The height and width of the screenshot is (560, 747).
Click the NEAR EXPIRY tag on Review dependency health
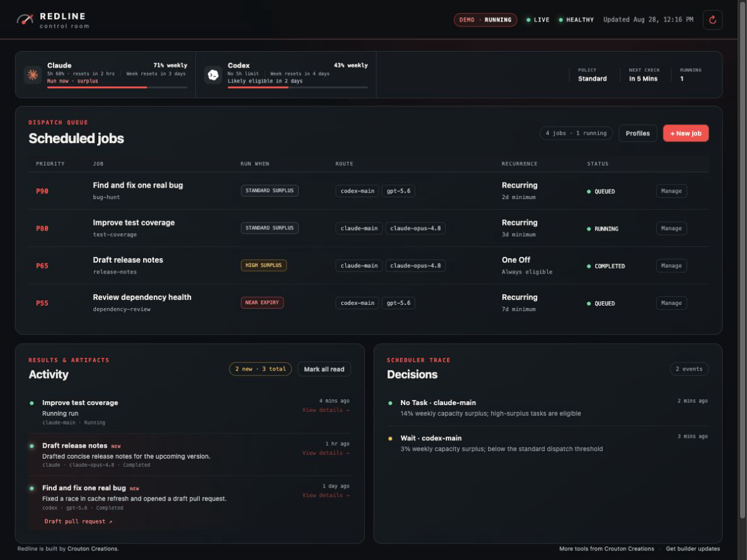pos(262,303)
